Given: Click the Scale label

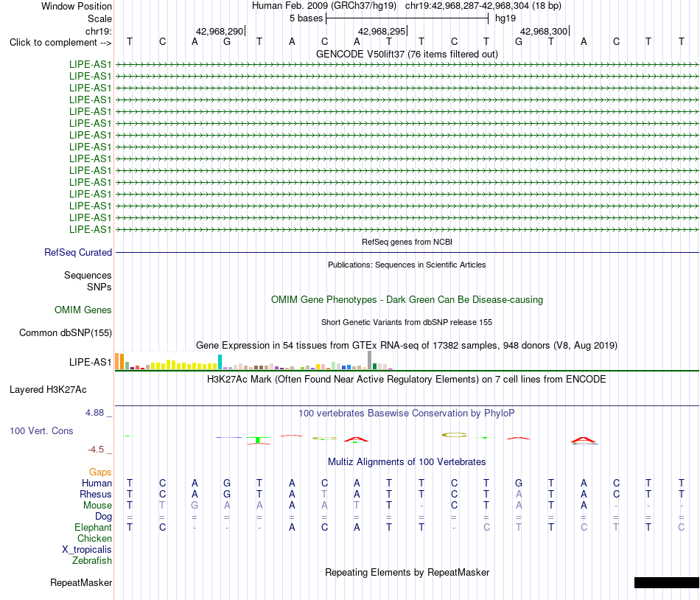Looking at the screenshot, I should click(99, 18).
